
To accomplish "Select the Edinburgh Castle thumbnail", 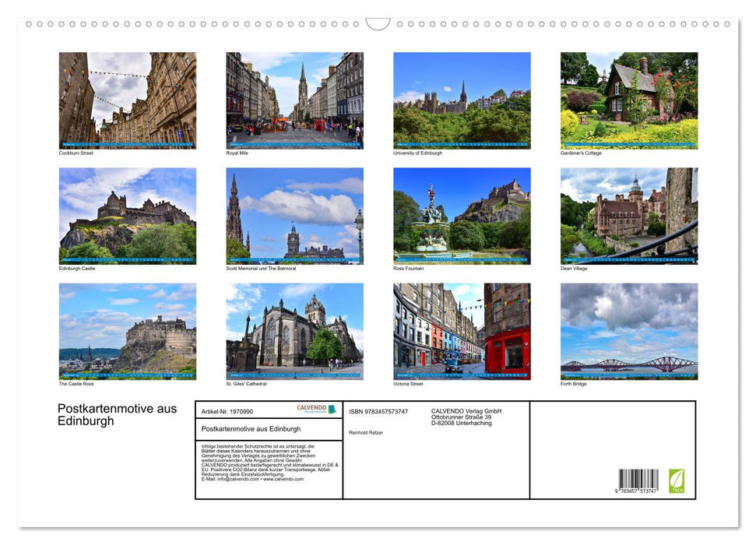I will 127,215.
